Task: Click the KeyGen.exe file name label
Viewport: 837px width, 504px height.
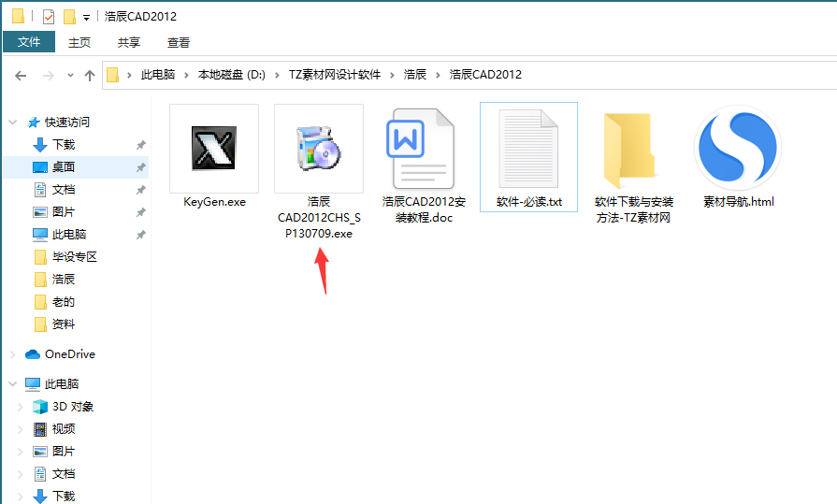Action: click(214, 202)
